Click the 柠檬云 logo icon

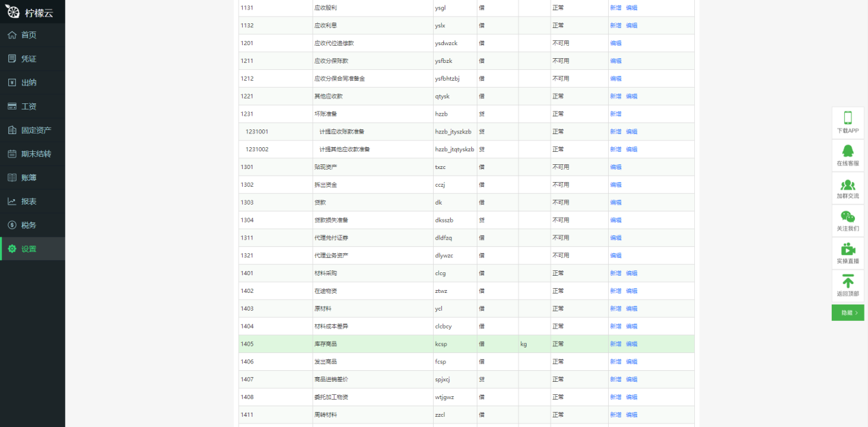click(x=12, y=12)
